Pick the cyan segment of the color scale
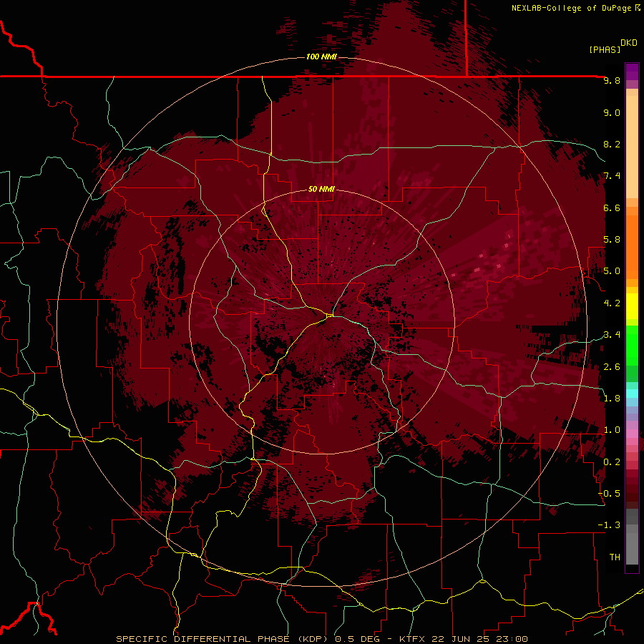The image size is (644, 644). point(632,393)
